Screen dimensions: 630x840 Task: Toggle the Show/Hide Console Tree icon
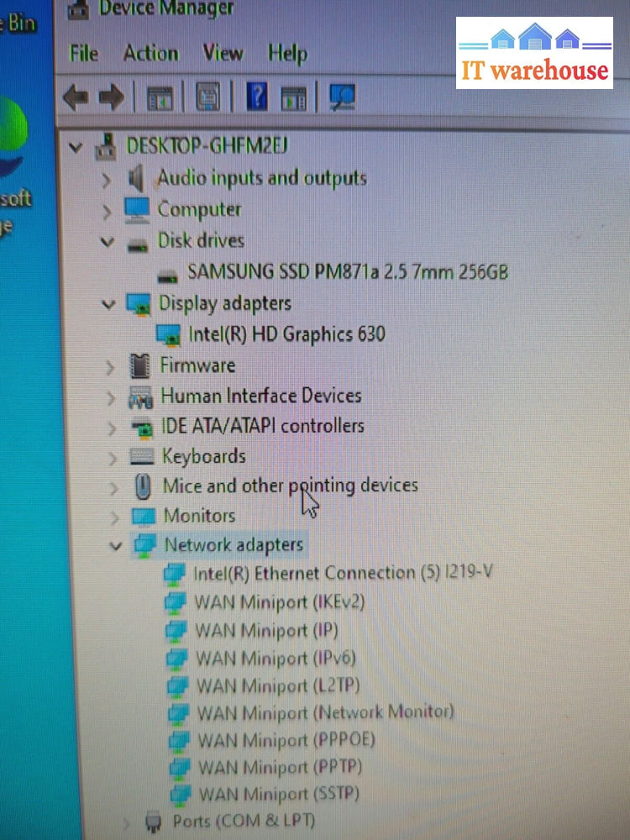pyautogui.click(x=160, y=98)
